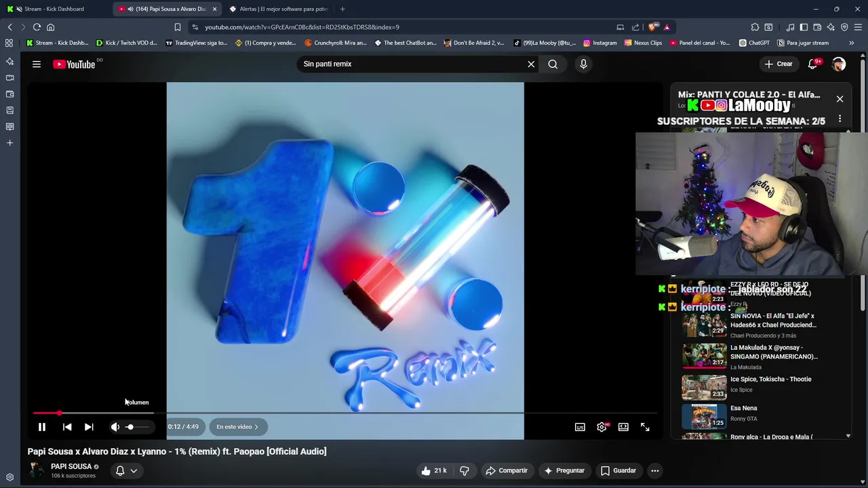
Task: Open the more actions ellipsis menu
Action: [655, 470]
